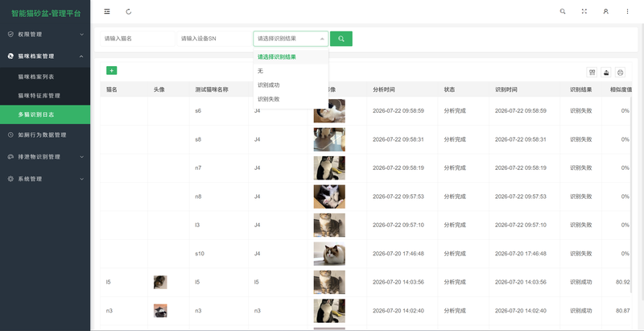
Task: Focus the 请输入设备SN input field
Action: [x=214, y=39]
